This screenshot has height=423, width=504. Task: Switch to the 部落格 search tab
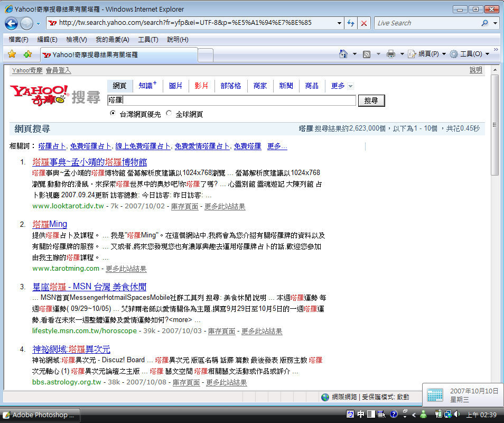point(231,86)
